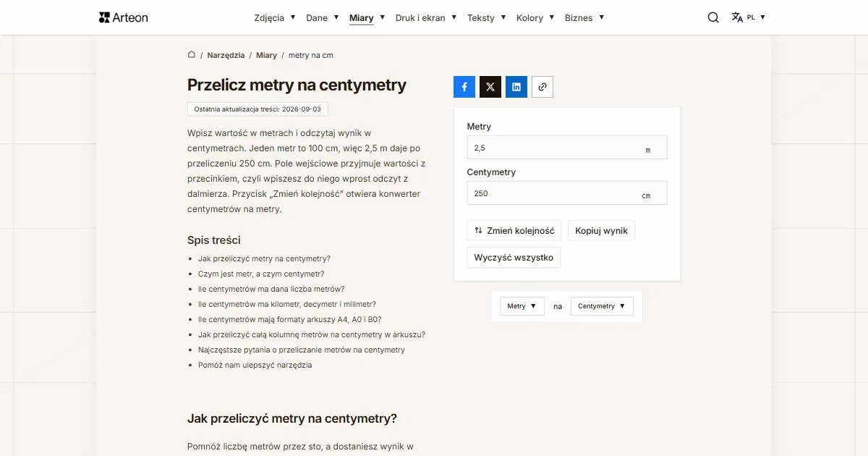868x456 pixels.
Task: Open 'Pomóż nam ulepszyć narzędzia' link
Action: pos(255,365)
